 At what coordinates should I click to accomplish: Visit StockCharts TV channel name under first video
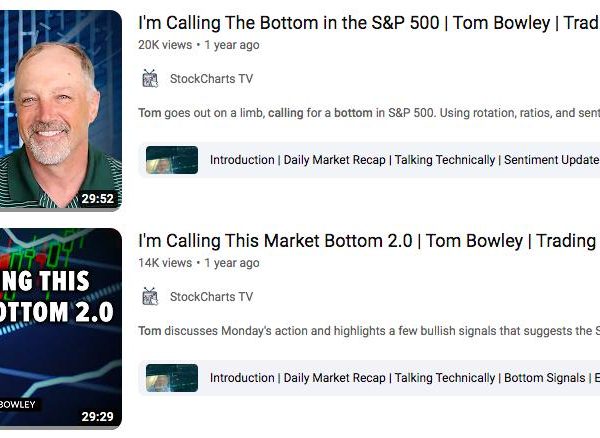[211, 79]
